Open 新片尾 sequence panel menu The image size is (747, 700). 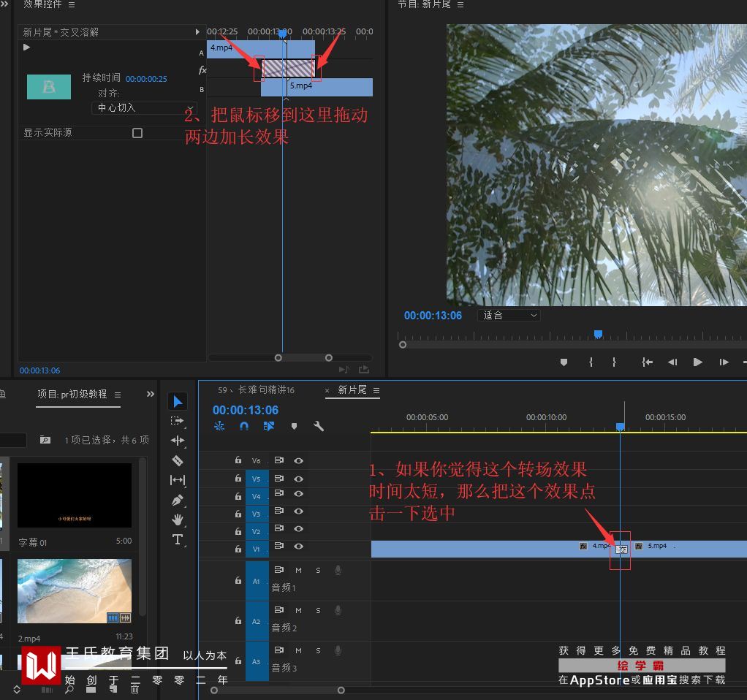click(376, 390)
